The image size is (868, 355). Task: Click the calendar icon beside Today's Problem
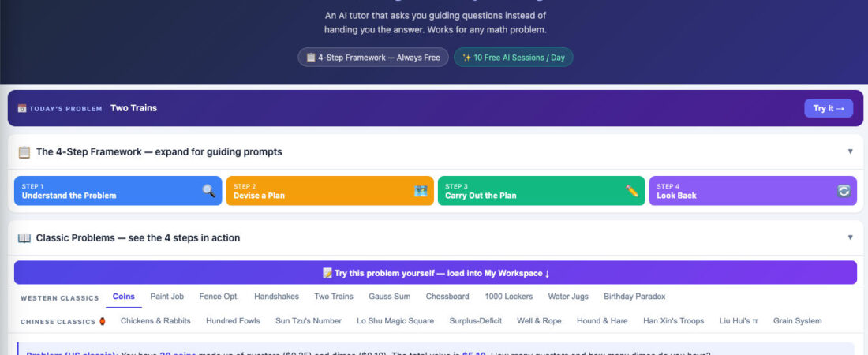point(22,108)
